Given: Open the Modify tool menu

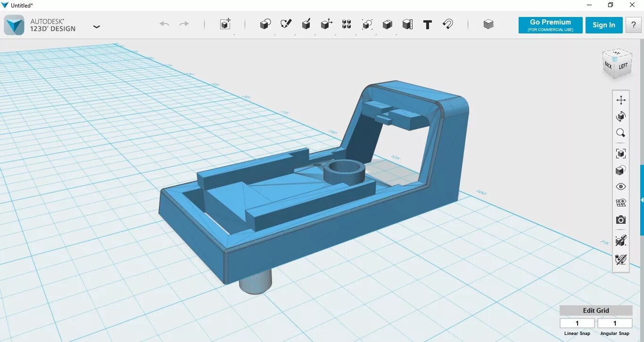Looking at the screenshot, I should point(326,24).
